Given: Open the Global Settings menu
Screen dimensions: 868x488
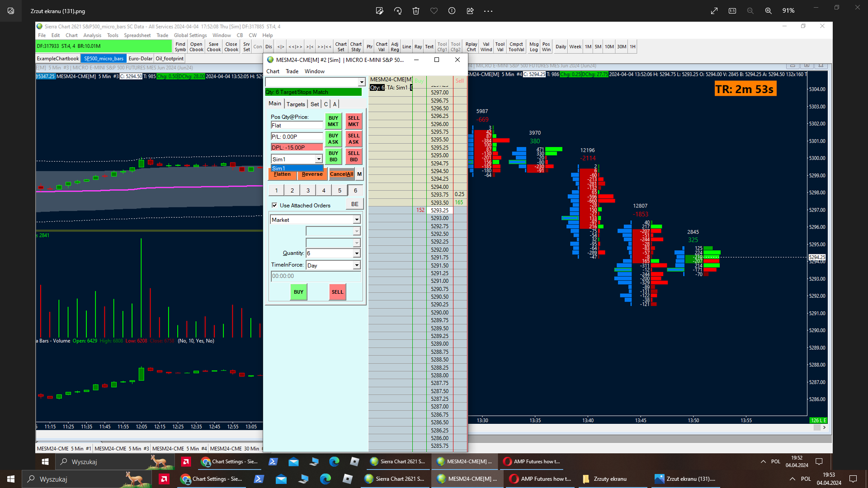Looking at the screenshot, I should pyautogui.click(x=190, y=35).
